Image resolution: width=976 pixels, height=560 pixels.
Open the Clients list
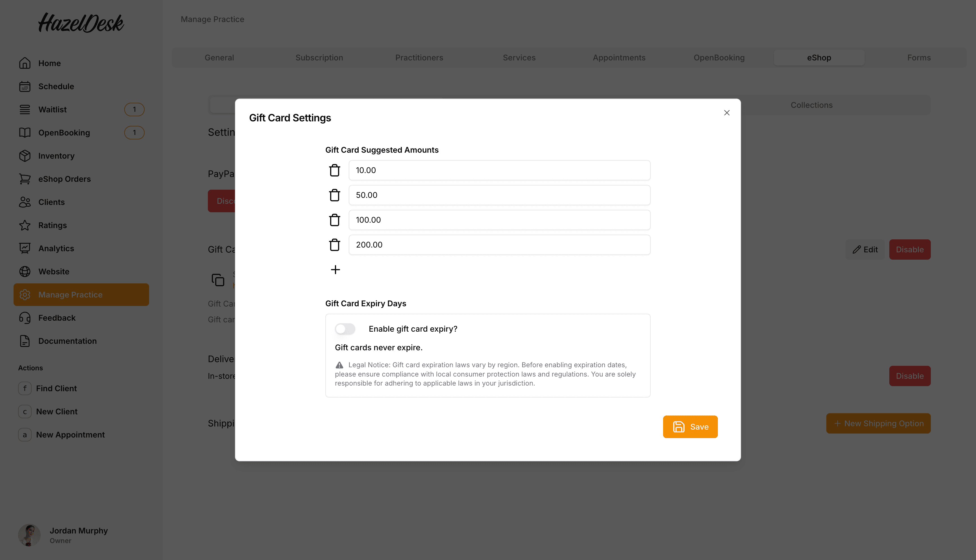tap(51, 202)
